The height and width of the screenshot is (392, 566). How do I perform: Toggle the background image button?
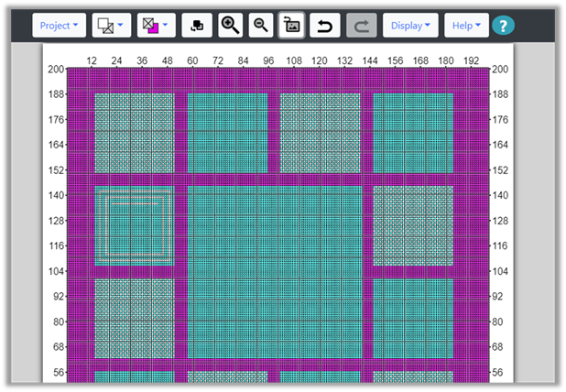coord(292,26)
